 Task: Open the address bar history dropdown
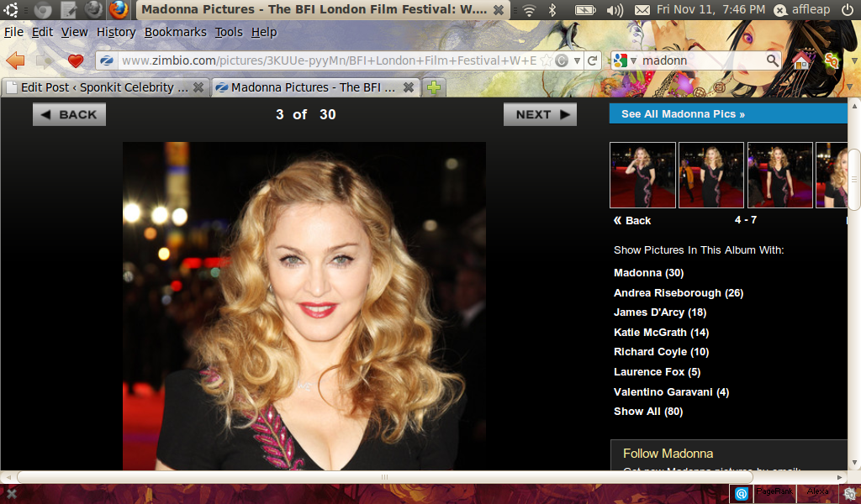[x=577, y=60]
